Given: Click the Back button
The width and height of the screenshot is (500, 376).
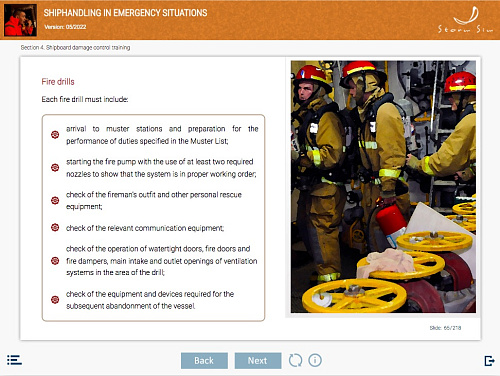Looking at the screenshot, I should (x=204, y=361).
